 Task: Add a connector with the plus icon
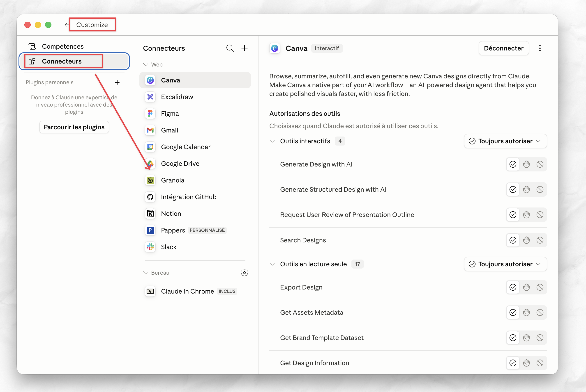[x=244, y=48]
